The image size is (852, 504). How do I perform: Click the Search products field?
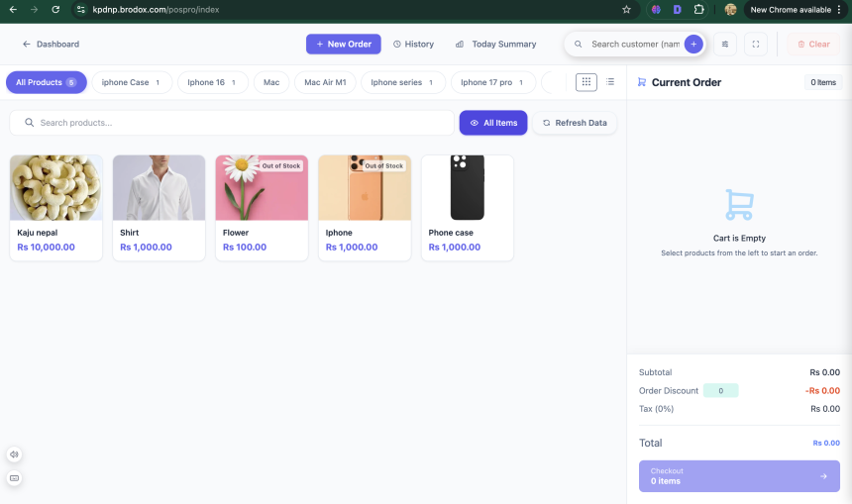click(232, 123)
